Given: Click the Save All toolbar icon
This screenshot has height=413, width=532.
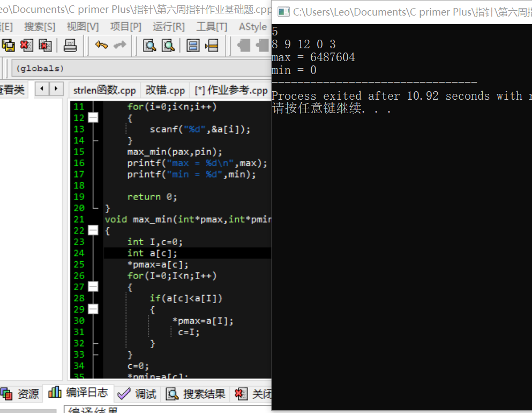Looking at the screenshot, I should click(8, 45).
